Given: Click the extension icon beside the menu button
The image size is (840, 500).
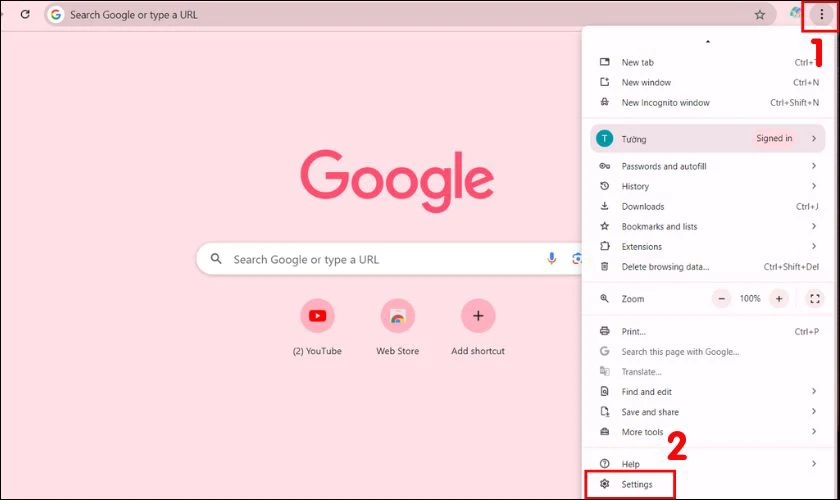Looking at the screenshot, I should (796, 14).
